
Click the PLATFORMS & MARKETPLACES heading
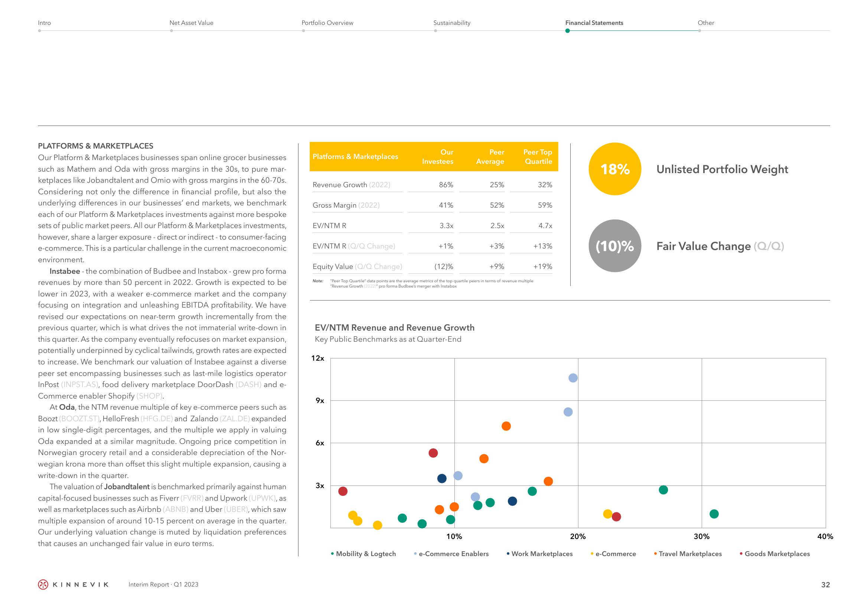click(96, 146)
